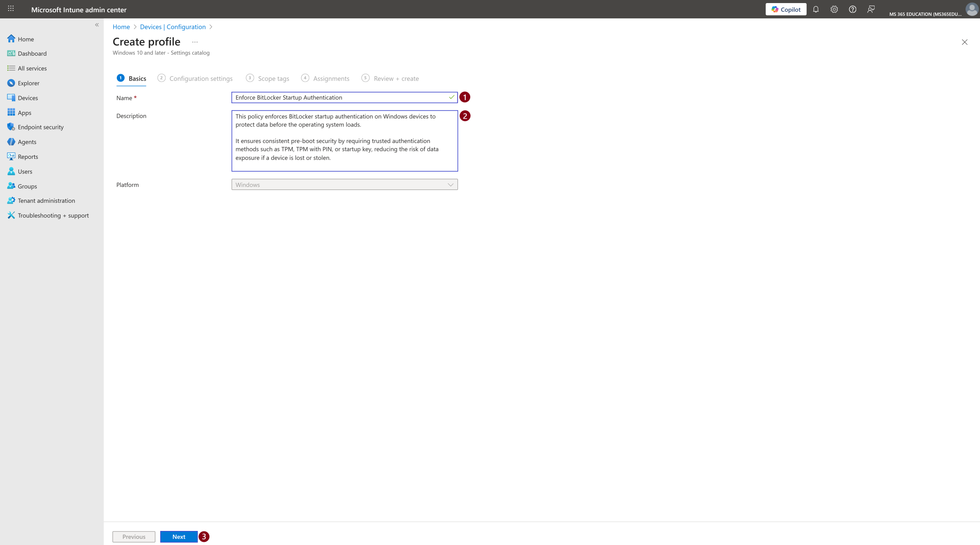
Task: Open the Create profile ellipsis menu
Action: point(195,42)
